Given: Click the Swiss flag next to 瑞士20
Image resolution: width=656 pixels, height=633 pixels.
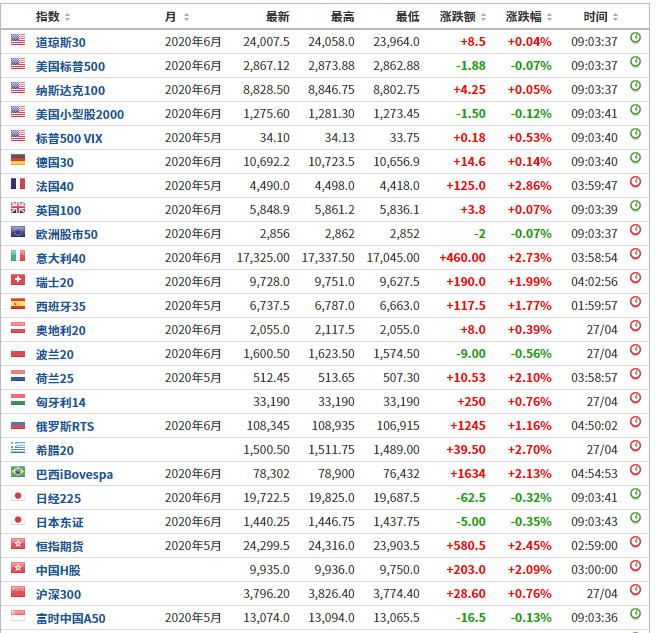Looking at the screenshot, I should point(18,279).
